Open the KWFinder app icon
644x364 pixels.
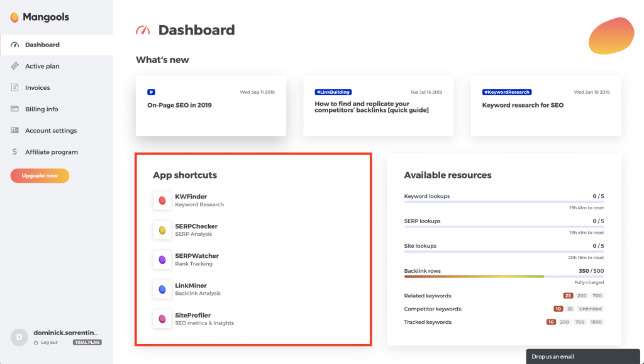point(162,201)
